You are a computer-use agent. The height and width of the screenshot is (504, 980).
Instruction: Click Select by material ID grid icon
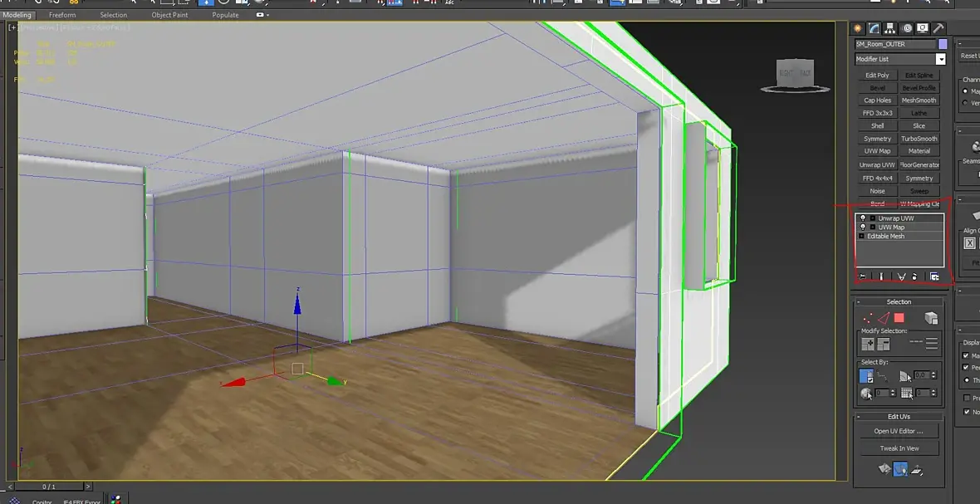point(906,393)
